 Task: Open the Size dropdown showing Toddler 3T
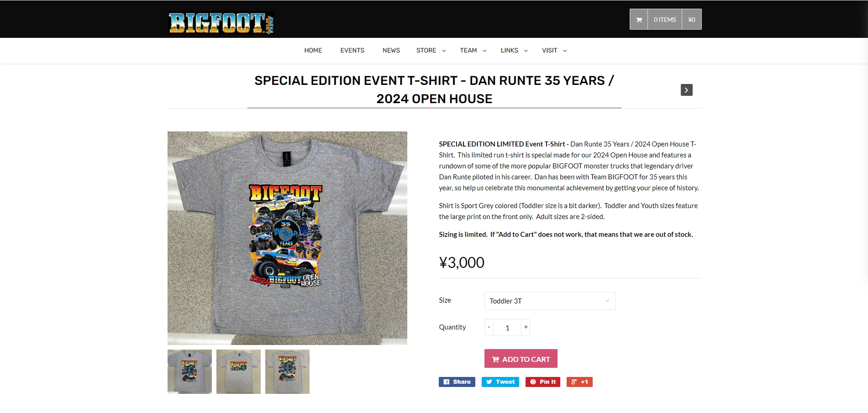pyautogui.click(x=550, y=301)
